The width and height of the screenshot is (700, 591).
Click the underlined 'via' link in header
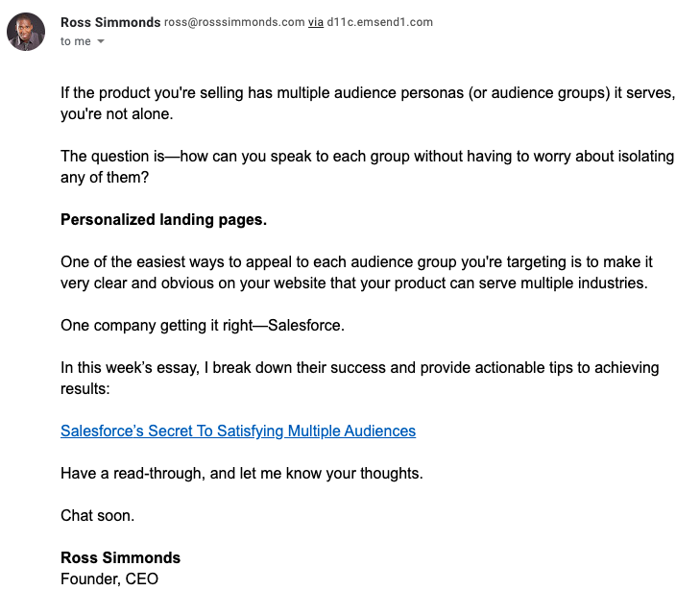[x=315, y=22]
